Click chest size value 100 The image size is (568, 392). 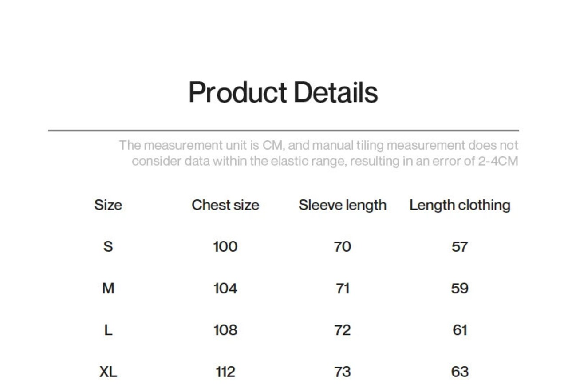pyautogui.click(x=225, y=246)
